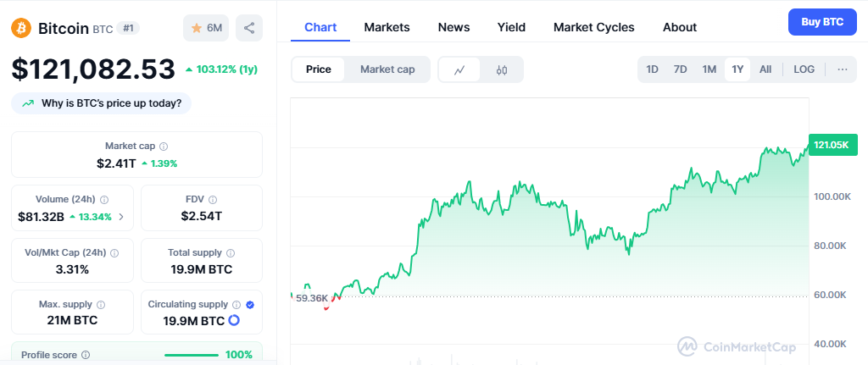
Task: Select the Price chart toggle
Action: (319, 69)
